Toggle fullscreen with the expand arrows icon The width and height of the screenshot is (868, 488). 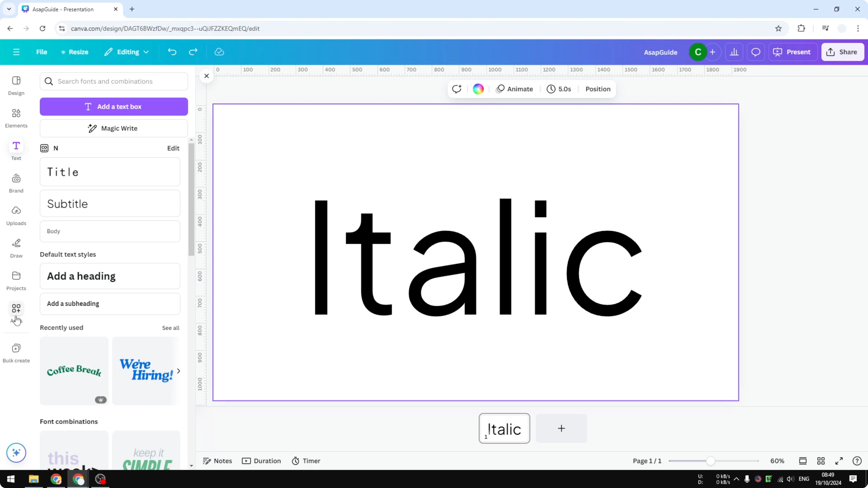click(x=839, y=461)
